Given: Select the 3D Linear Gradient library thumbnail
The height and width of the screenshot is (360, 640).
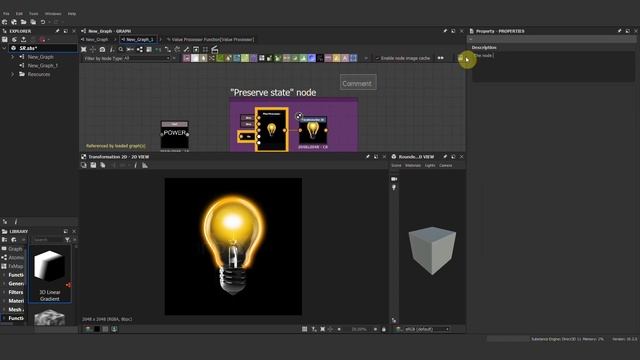Looking at the screenshot, I should 49,274.
